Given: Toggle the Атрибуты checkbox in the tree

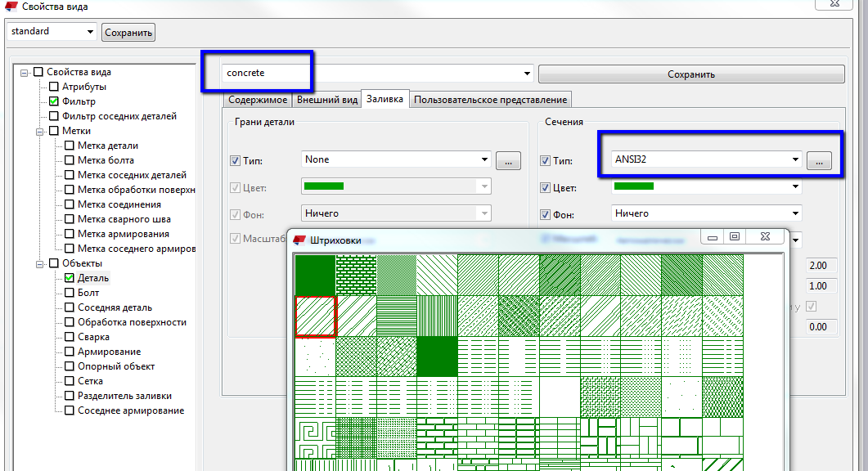Looking at the screenshot, I should click(54, 87).
